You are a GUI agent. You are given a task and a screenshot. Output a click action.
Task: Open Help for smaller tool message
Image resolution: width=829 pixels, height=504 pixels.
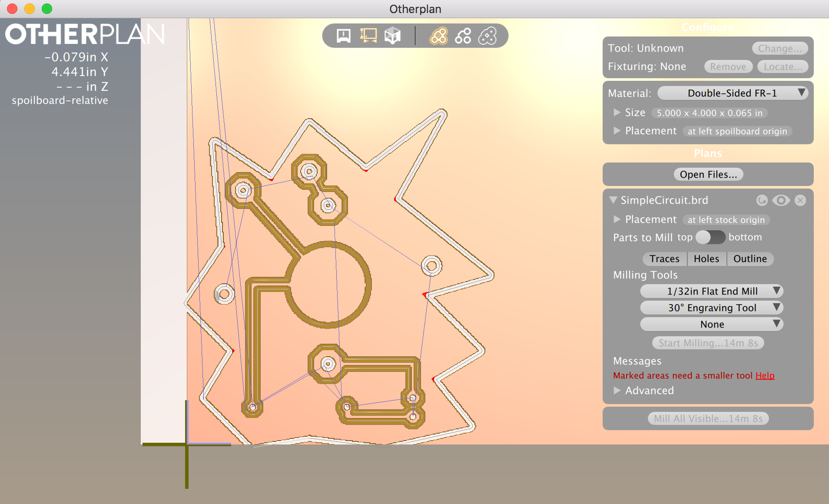click(765, 375)
